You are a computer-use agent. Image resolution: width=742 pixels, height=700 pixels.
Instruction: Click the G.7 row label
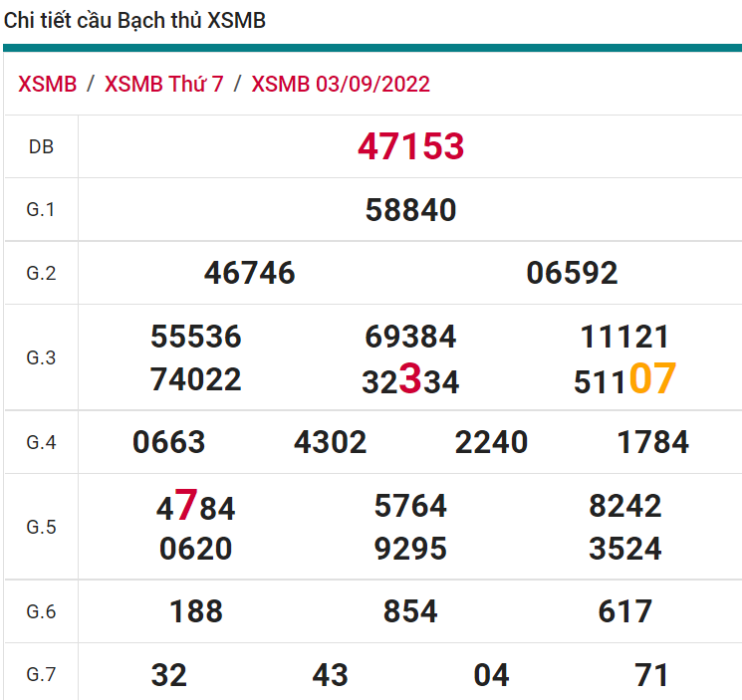[41, 675]
